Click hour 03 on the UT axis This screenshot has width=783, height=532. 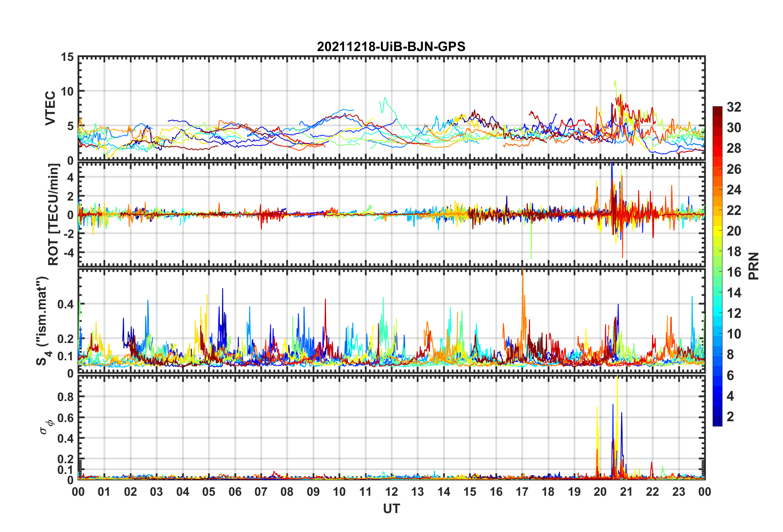(x=156, y=492)
